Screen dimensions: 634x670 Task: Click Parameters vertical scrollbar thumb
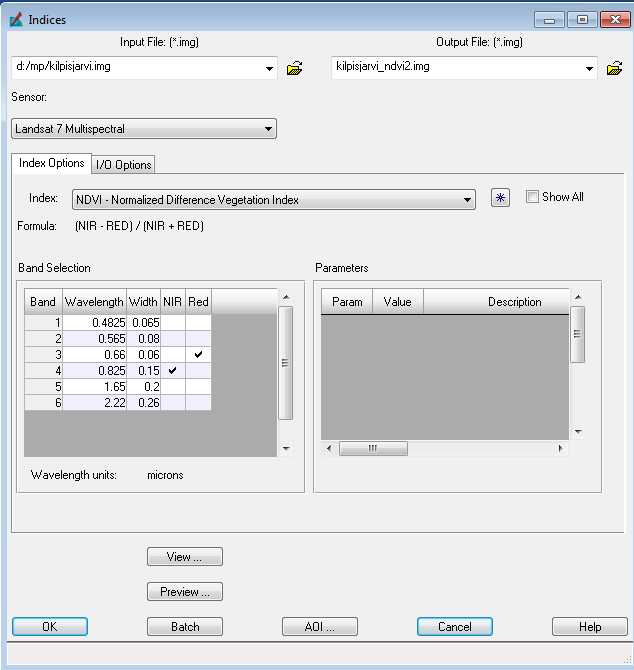click(x=578, y=334)
